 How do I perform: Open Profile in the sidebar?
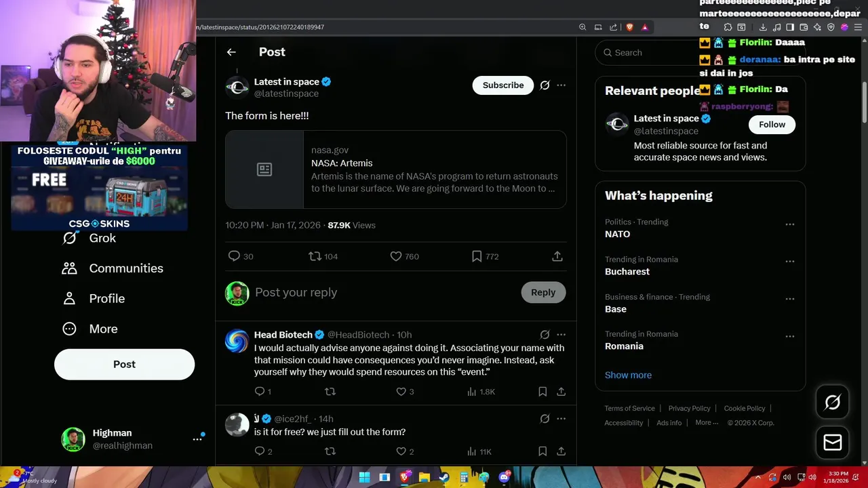(94, 299)
